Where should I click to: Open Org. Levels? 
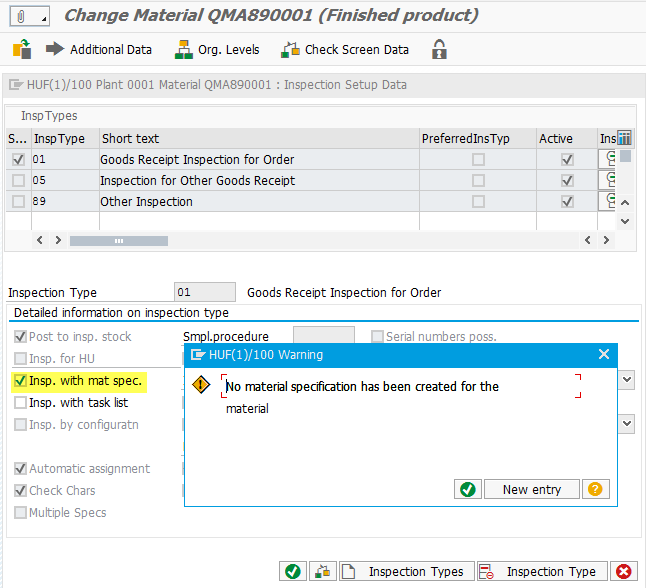pyautogui.click(x=217, y=49)
